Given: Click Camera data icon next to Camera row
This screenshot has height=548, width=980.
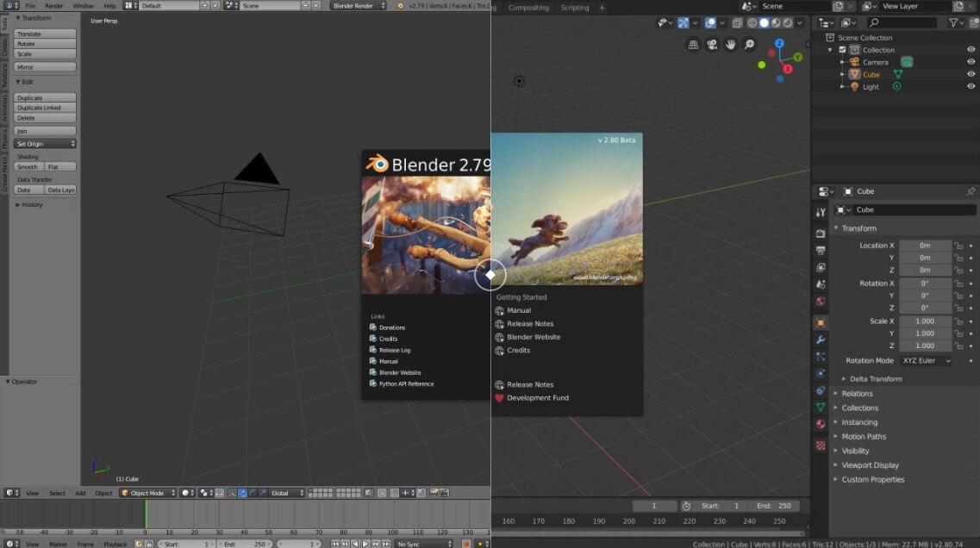Looking at the screenshot, I should [x=906, y=62].
